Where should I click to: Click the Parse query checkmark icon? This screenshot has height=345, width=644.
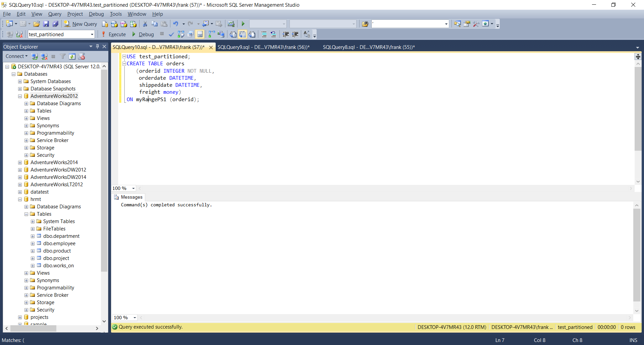(171, 34)
